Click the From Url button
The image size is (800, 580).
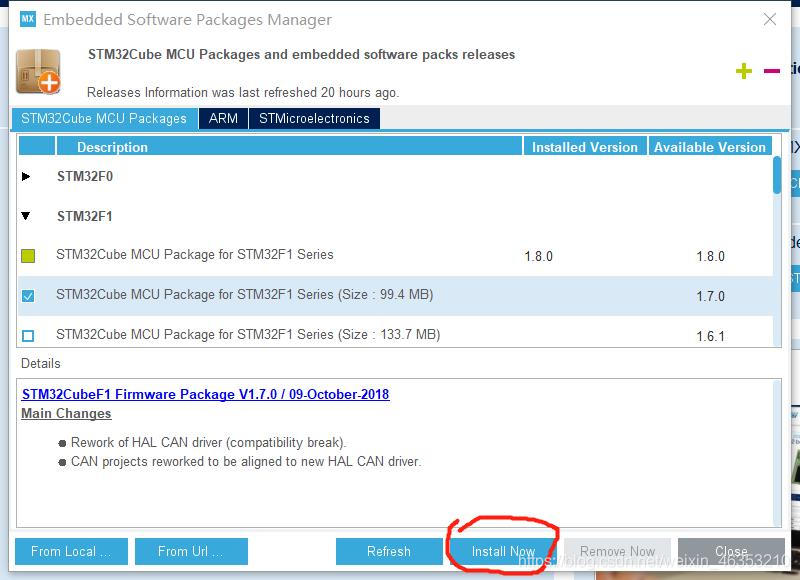click(191, 551)
